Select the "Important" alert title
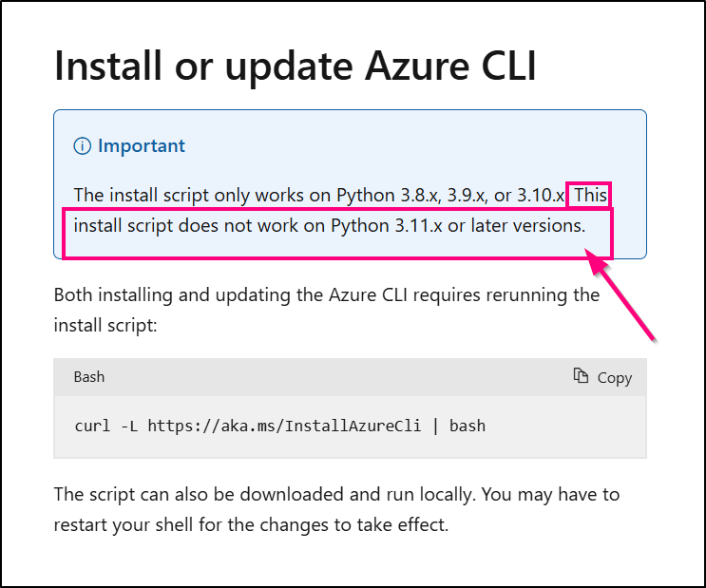The image size is (706, 588). tap(142, 146)
